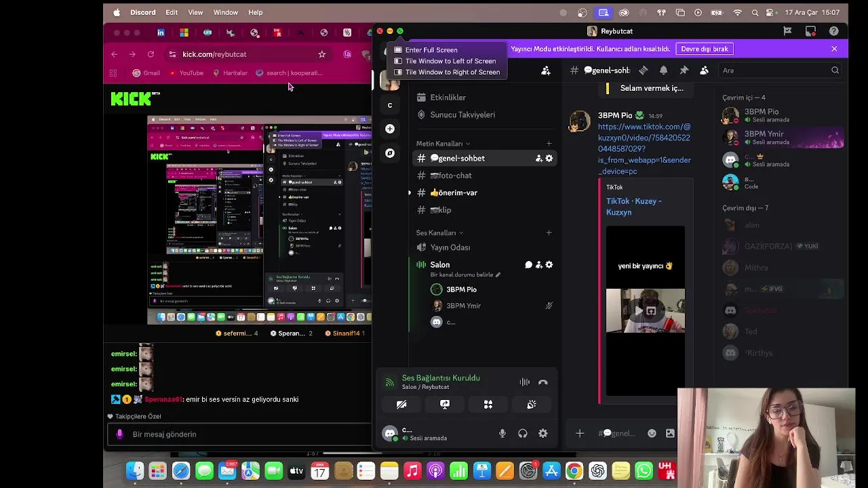Viewport: 868px width, 488px height.
Task: Create invite for genel-sohbet channel
Action: (539, 159)
